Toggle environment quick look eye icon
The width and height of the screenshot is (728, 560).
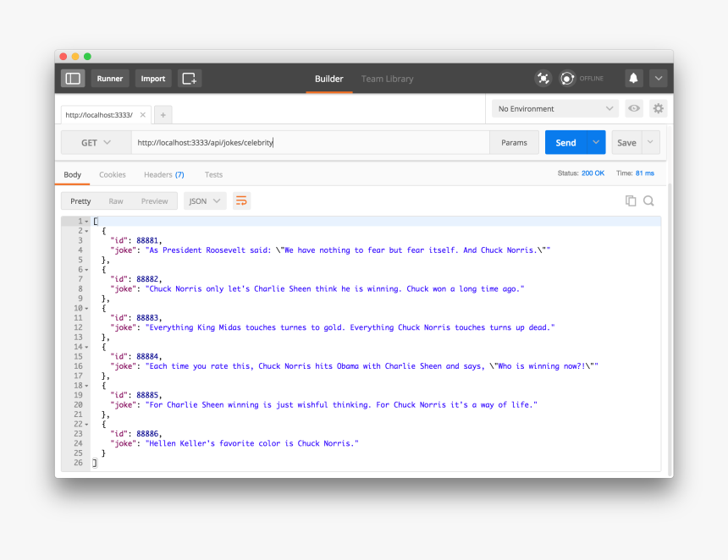pyautogui.click(x=634, y=108)
